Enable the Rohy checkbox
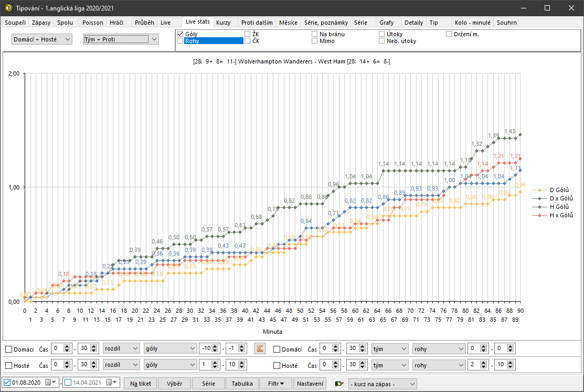Image resolution: width=584 pixels, height=392 pixels. coord(180,41)
